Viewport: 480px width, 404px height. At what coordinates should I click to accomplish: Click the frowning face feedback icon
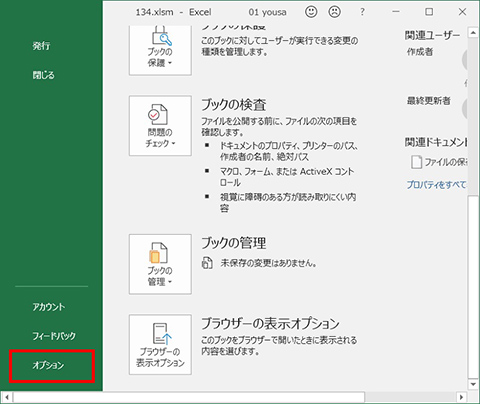click(x=334, y=12)
